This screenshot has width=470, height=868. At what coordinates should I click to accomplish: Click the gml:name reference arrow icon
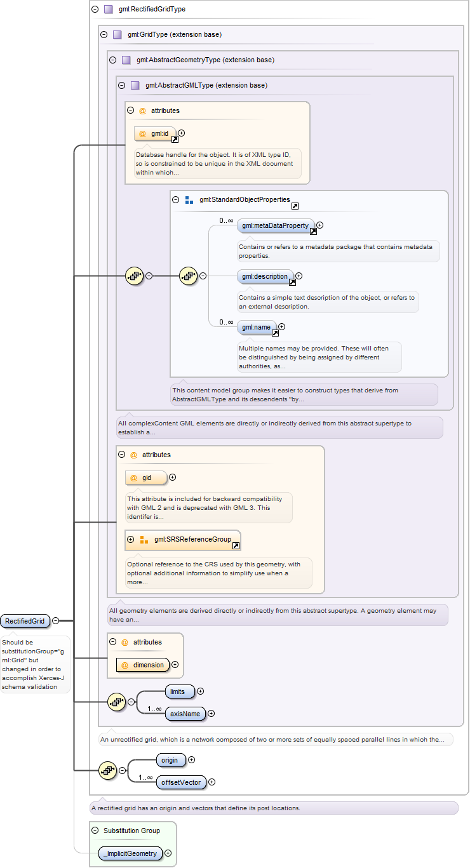click(276, 333)
